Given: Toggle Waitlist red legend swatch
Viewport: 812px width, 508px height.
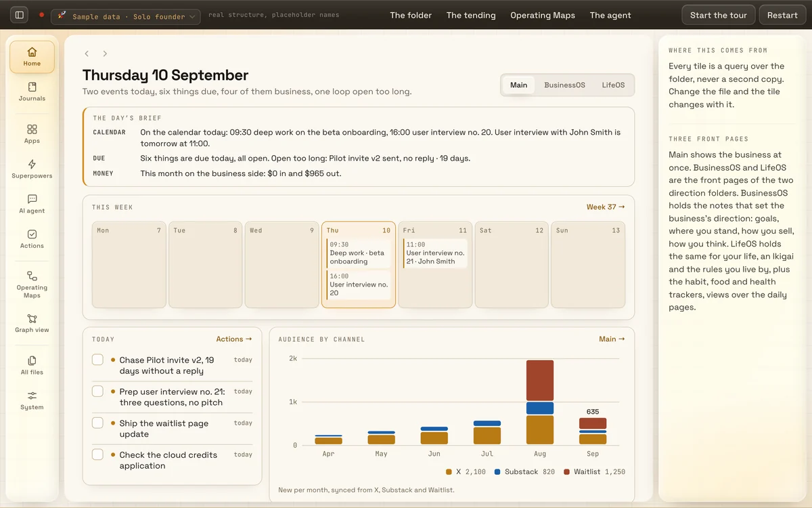Looking at the screenshot, I should click(x=566, y=472).
